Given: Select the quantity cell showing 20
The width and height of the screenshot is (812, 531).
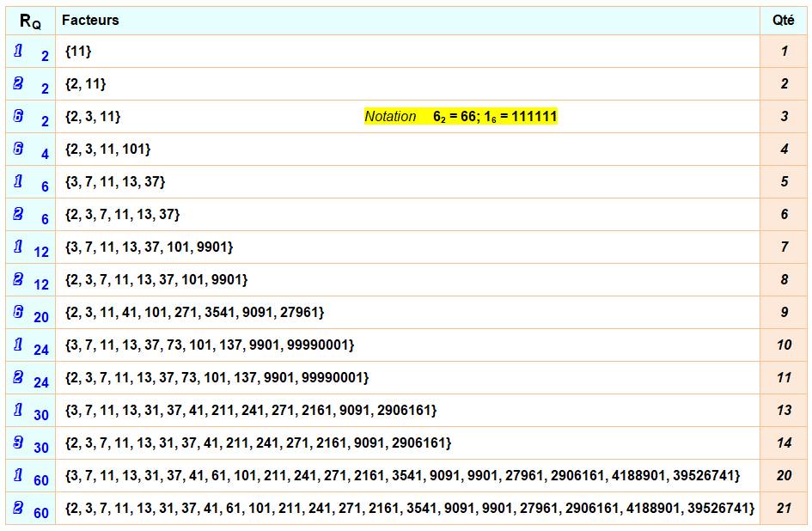Looking at the screenshot, I should click(x=784, y=476).
